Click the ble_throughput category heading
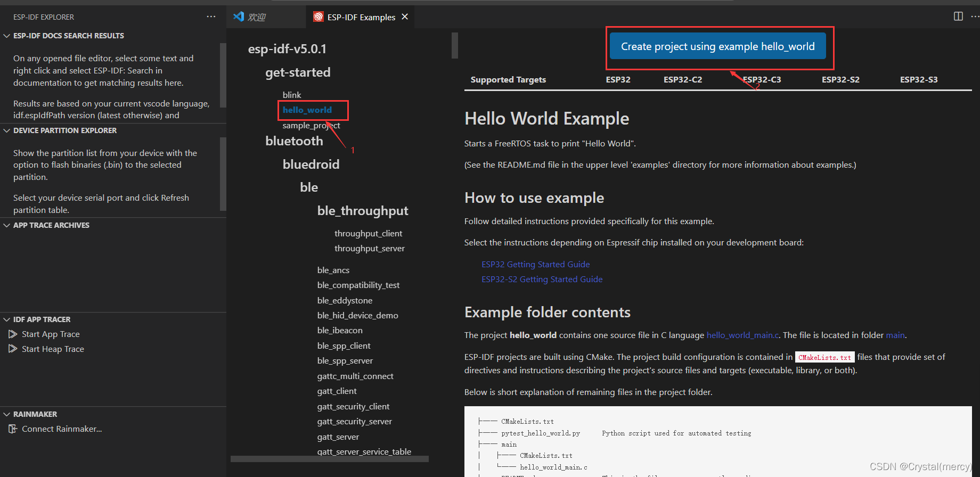The width and height of the screenshot is (980, 477). point(363,211)
